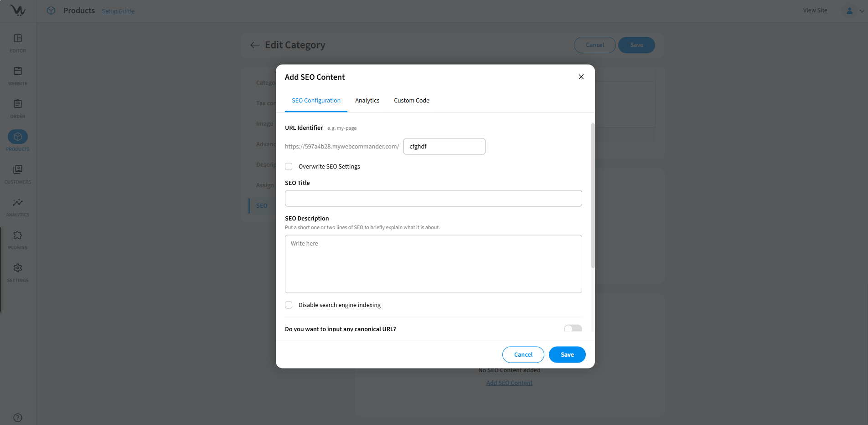
Task: Click the SEO Title input field
Action: (x=433, y=199)
